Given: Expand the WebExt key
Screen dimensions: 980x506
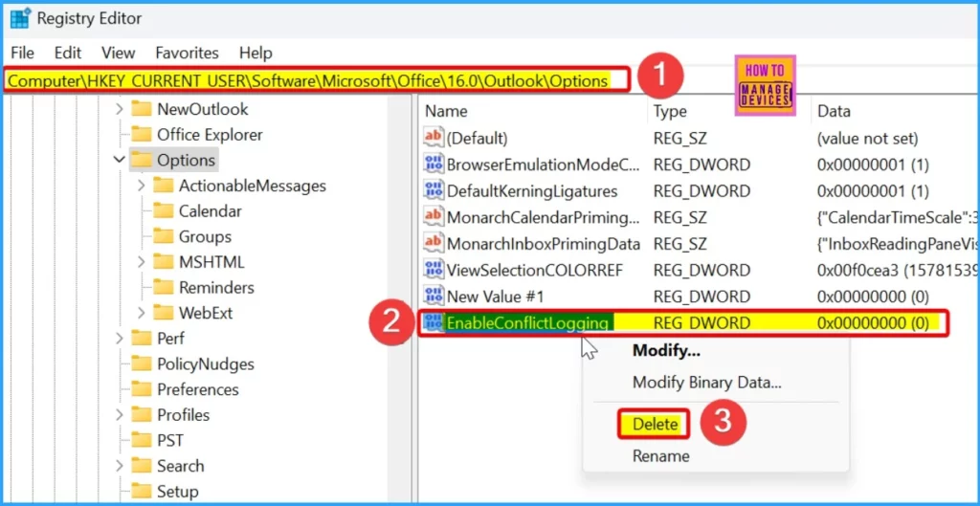Looking at the screenshot, I should pyautogui.click(x=142, y=313).
